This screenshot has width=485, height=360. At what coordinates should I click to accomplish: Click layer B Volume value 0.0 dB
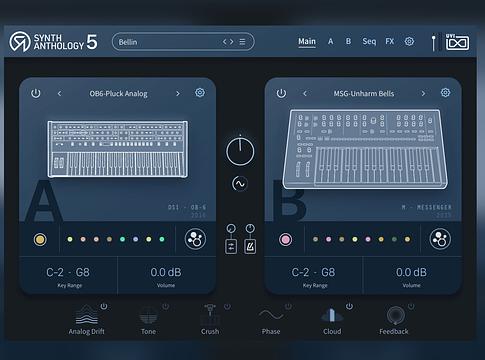[x=411, y=272]
